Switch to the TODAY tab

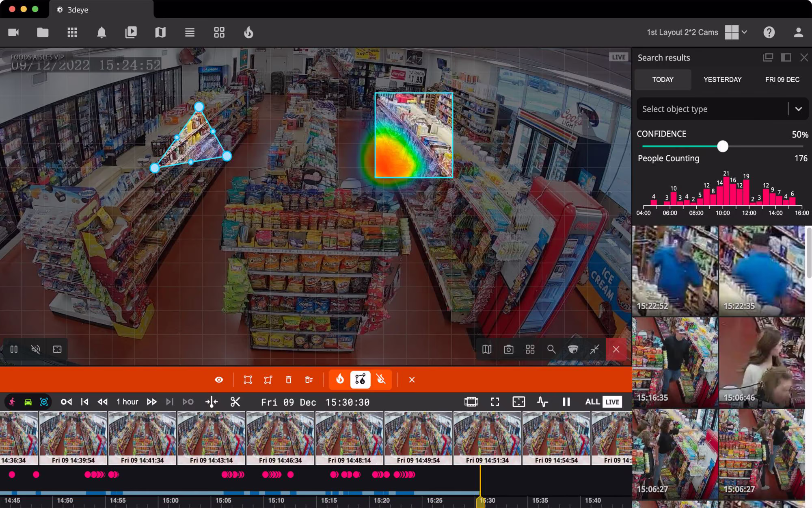[x=663, y=79]
